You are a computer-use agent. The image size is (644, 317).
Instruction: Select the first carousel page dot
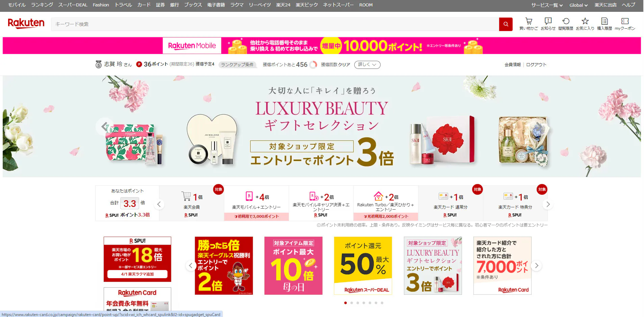(x=345, y=303)
